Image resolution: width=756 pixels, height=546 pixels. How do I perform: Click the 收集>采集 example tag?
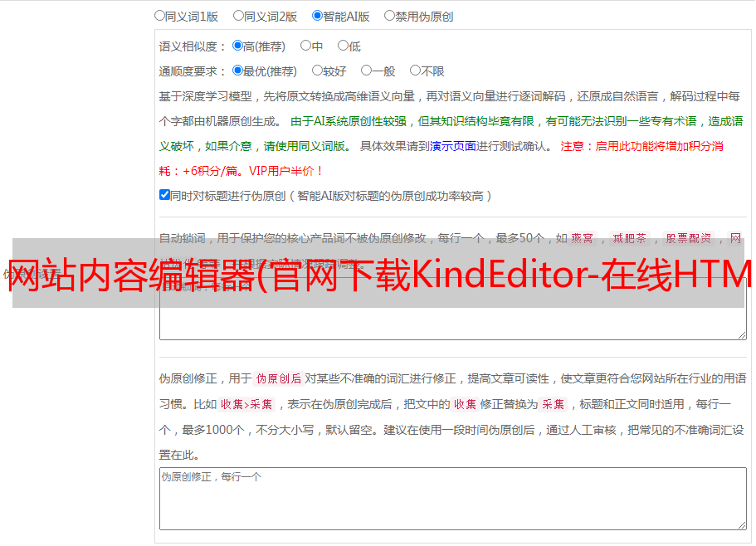tap(246, 404)
